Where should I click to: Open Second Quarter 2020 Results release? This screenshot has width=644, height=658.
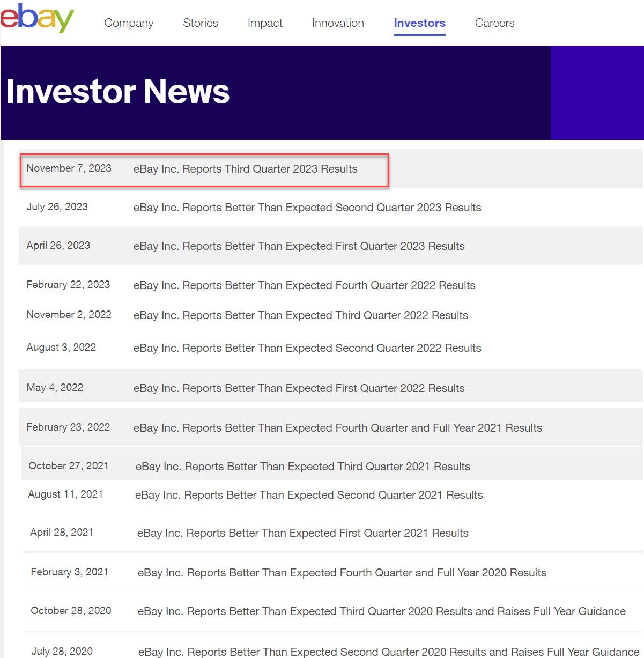[389, 652]
